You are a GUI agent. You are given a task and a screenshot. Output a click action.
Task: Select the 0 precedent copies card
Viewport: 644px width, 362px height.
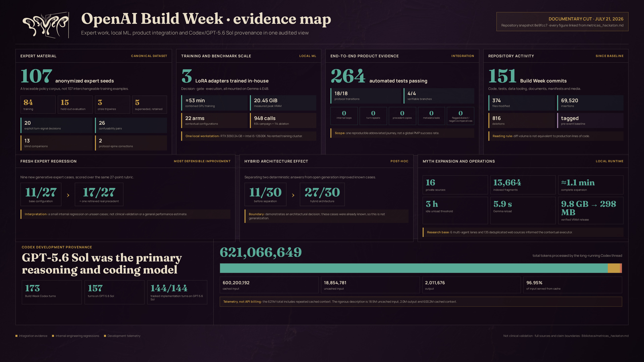(402, 116)
